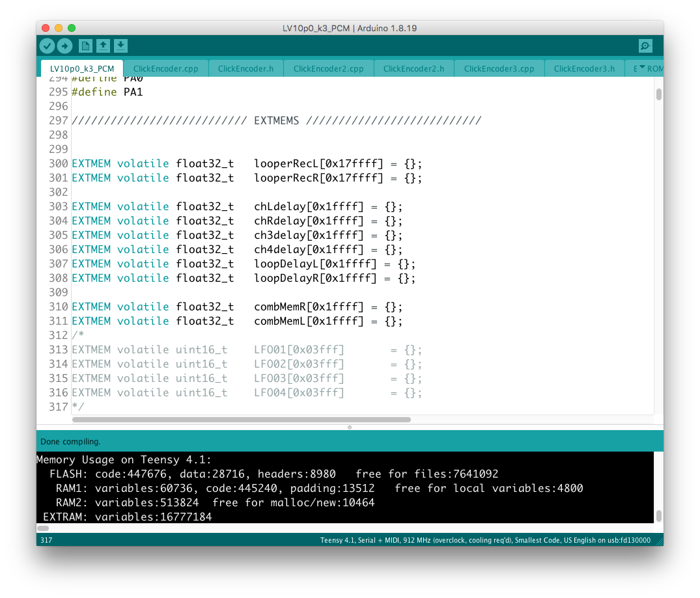Click commented LFO03 declaration on line 315
This screenshot has width=700, height=598.
tap(246, 378)
